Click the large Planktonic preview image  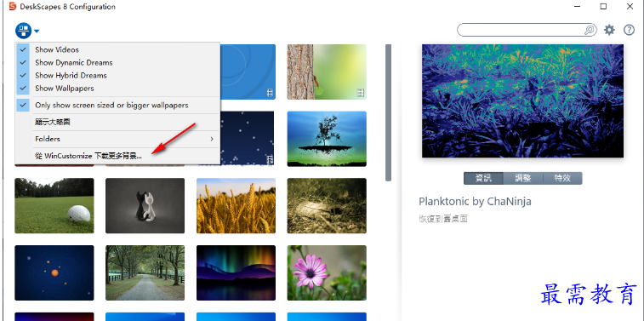point(523,100)
